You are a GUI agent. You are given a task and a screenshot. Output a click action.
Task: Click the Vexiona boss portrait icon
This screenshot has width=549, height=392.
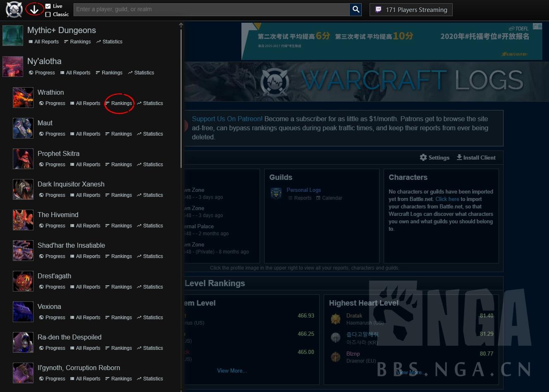[23, 312]
